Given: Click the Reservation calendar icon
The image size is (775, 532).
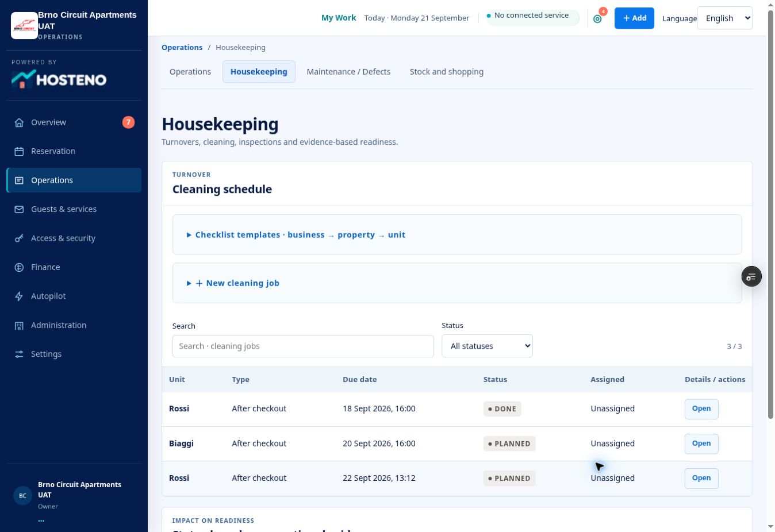Looking at the screenshot, I should (x=19, y=151).
